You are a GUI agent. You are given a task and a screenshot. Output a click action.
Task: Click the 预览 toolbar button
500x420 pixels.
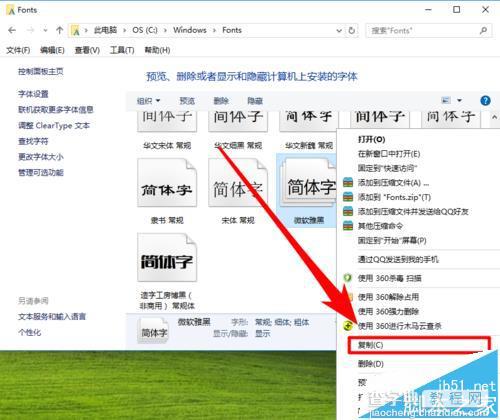[187, 101]
